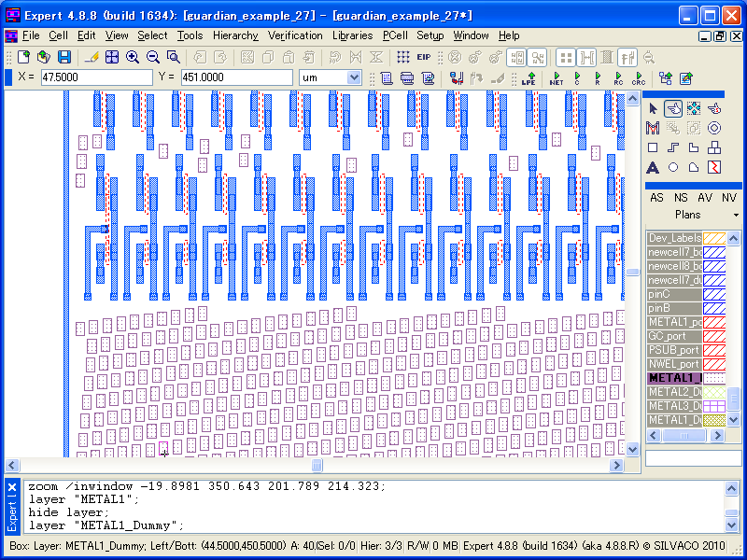Click the METAL2_Dummy green pattern swatch
This screenshot has height=560, width=747.
(714, 392)
